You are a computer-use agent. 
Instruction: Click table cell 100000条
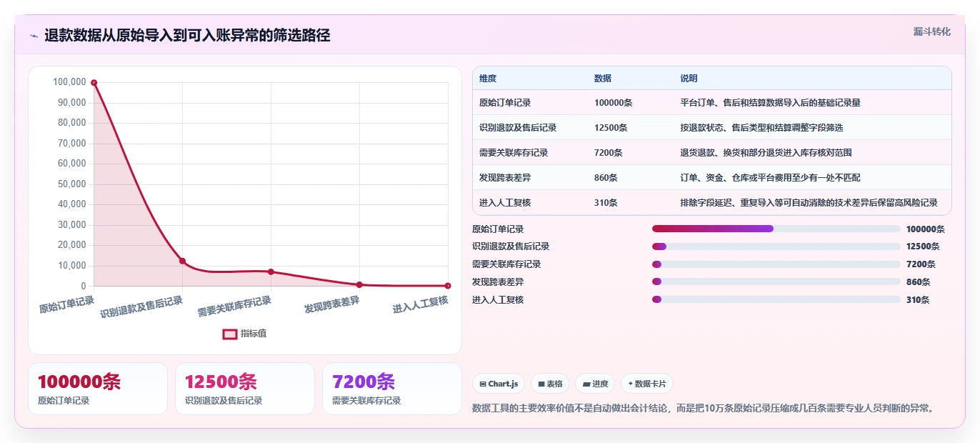coord(613,103)
